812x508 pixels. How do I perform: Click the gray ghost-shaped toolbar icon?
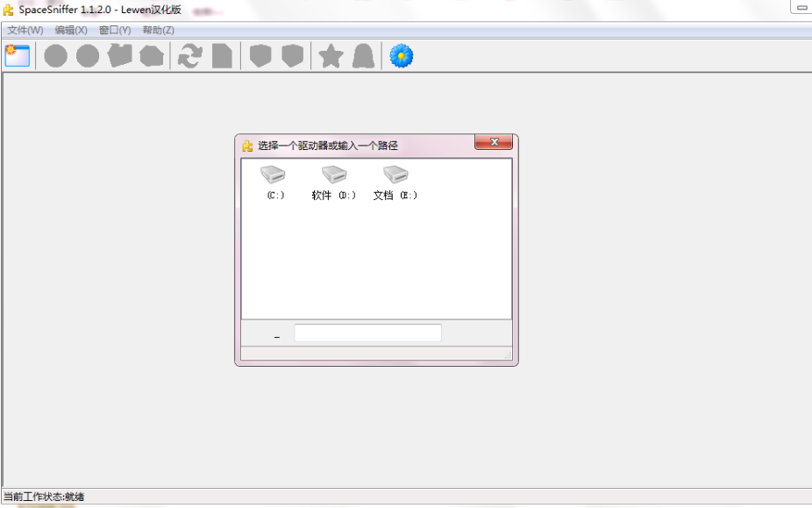tap(363, 56)
